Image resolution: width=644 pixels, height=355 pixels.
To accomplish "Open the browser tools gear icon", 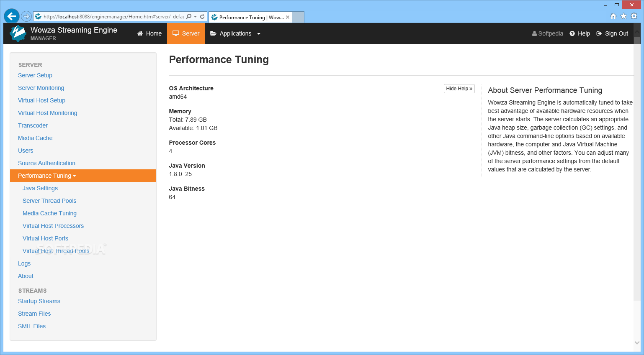I will pyautogui.click(x=634, y=16).
